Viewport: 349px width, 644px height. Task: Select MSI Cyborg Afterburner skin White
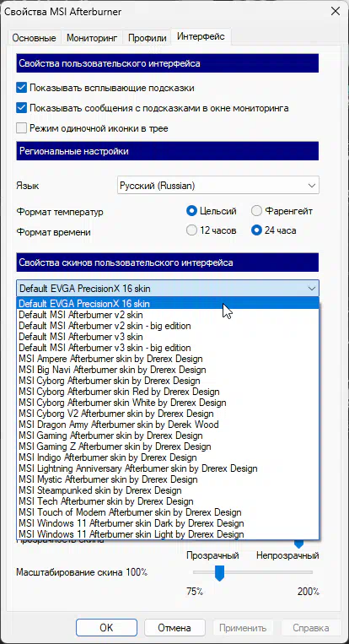click(x=168, y=403)
